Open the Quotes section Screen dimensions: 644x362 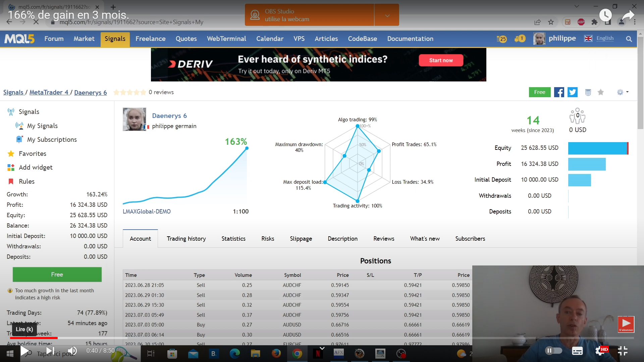tap(186, 39)
